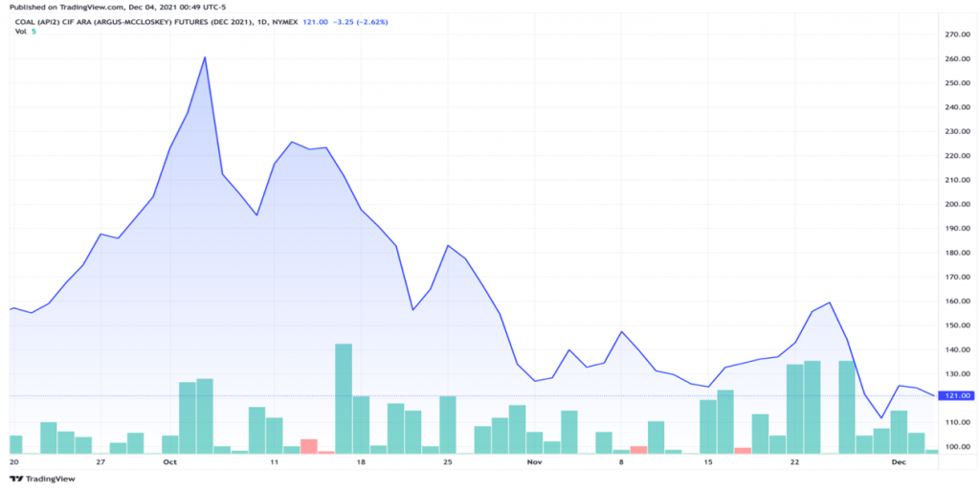Click the blue 121.00 current price tag
This screenshot has width=980, height=492.
coord(957,395)
